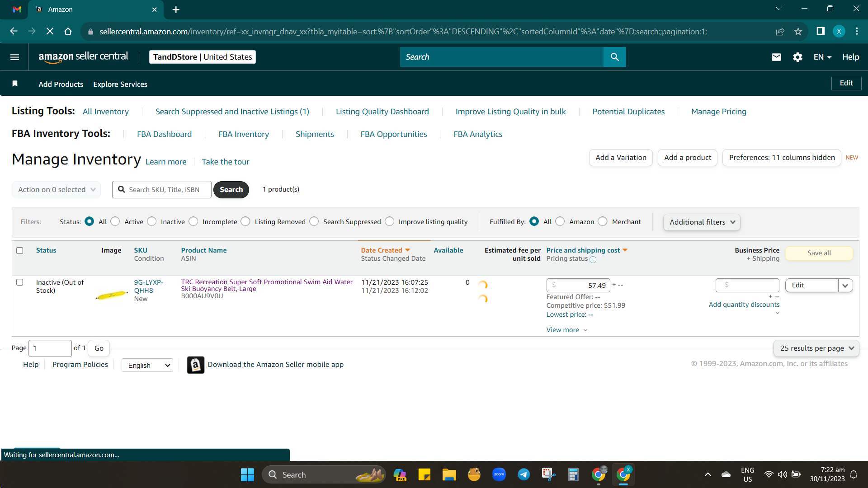Click the Amazon Seller mobile app icon

pyautogui.click(x=196, y=365)
